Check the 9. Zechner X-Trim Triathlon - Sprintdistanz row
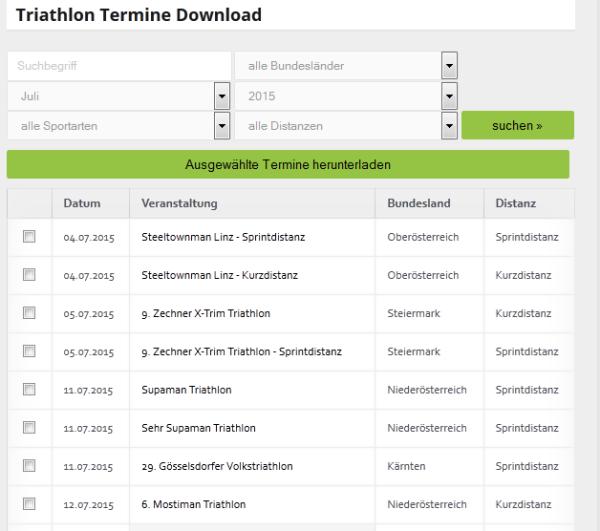Viewport: 600px width, 531px height. point(29,351)
